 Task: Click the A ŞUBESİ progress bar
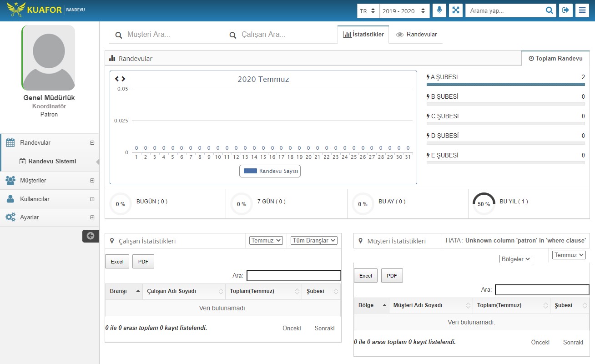click(x=506, y=84)
